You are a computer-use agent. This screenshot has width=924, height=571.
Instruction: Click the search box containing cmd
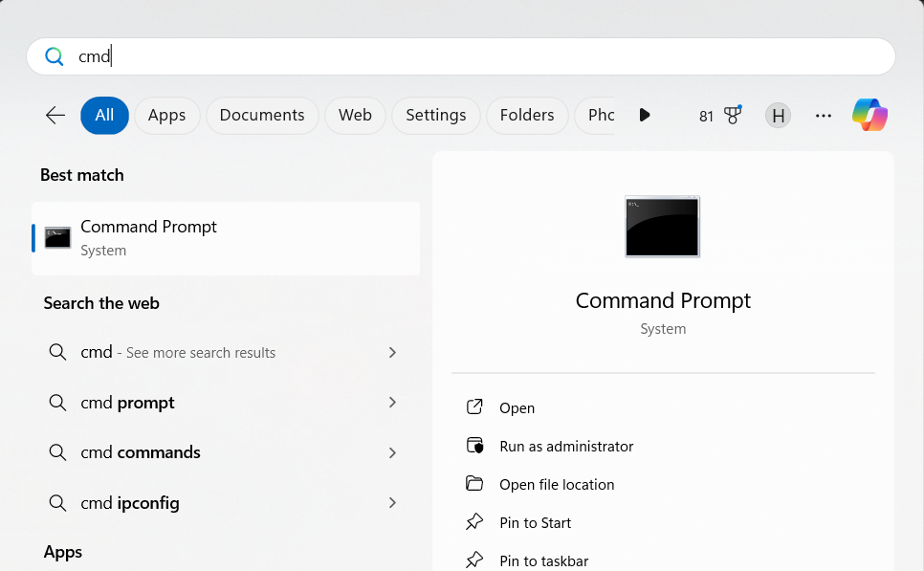tap(461, 56)
